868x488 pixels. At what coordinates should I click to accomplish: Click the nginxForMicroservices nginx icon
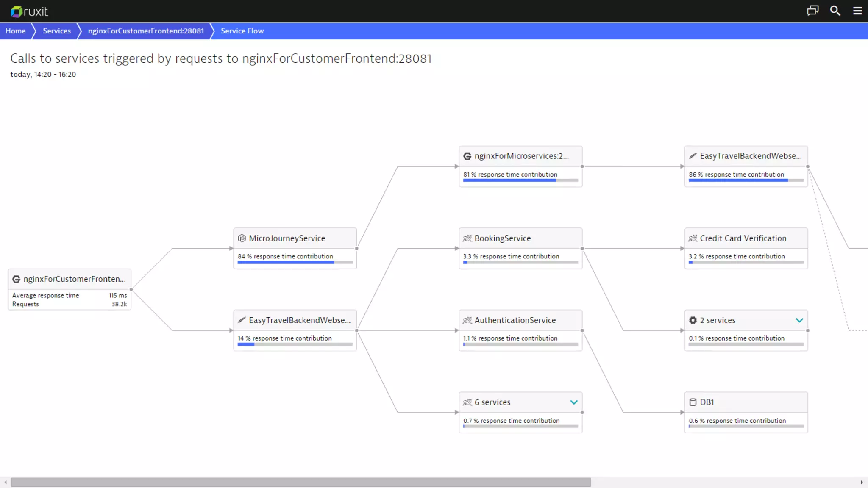tap(467, 156)
